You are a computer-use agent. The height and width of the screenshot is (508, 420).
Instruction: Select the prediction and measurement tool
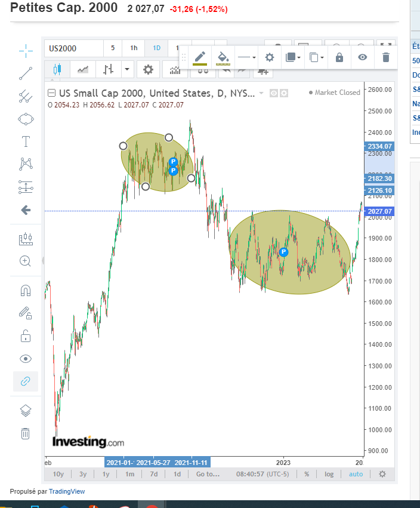(26, 187)
